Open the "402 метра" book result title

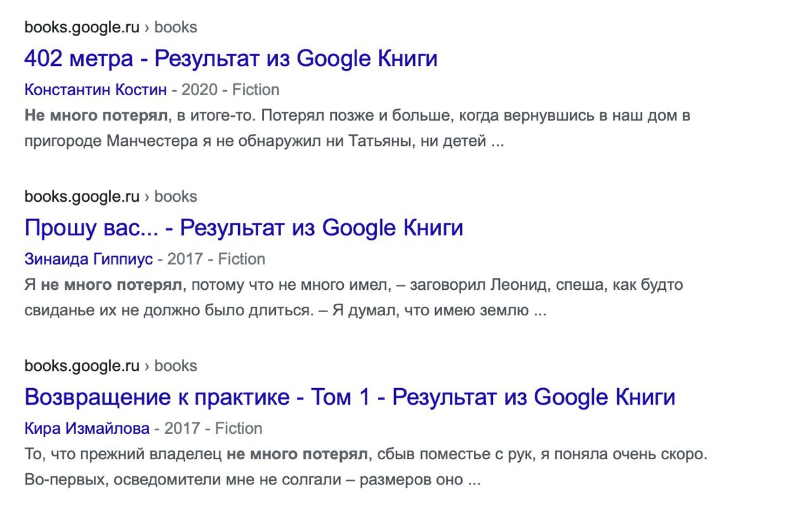coord(231,59)
